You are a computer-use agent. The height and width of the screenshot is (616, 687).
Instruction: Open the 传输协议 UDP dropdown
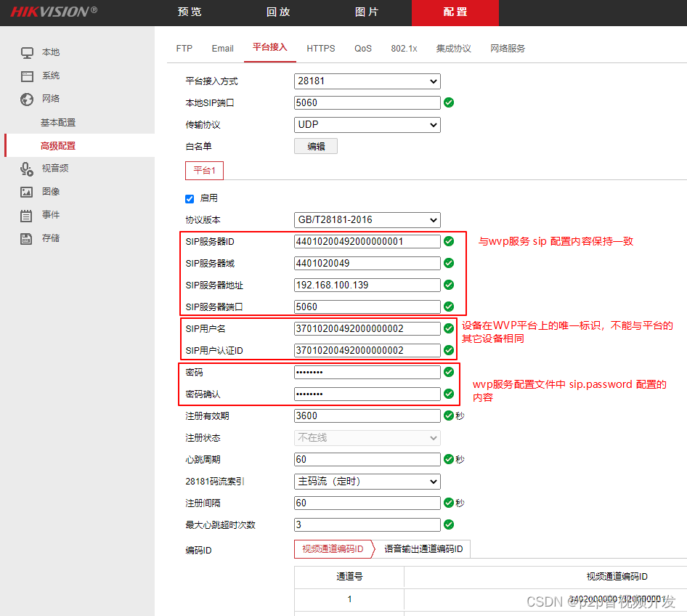tap(367, 125)
